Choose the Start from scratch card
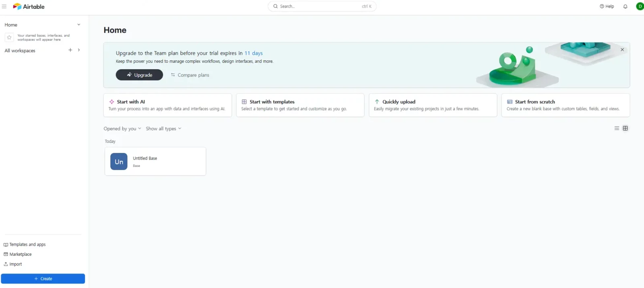The width and height of the screenshot is (644, 288). tap(566, 105)
